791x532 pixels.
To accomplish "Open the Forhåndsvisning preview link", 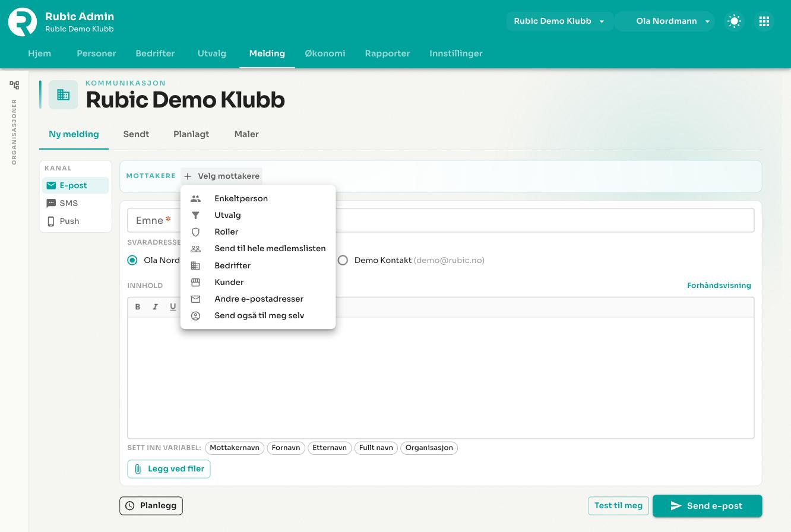I will (x=719, y=286).
